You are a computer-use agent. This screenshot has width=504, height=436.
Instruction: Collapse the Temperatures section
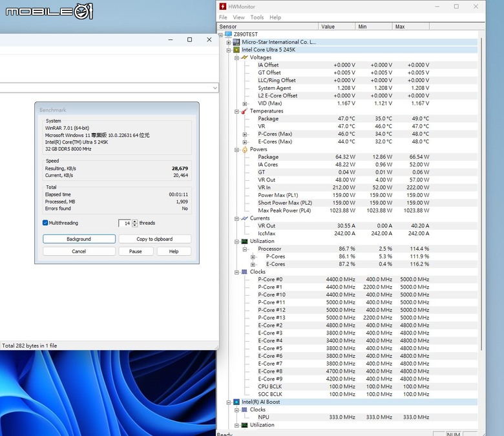pyautogui.click(x=236, y=112)
